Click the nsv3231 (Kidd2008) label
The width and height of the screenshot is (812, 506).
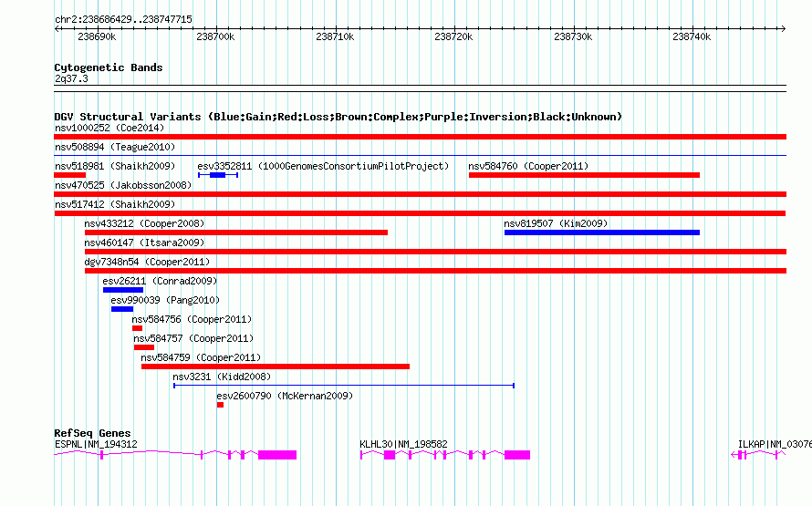[222, 377]
